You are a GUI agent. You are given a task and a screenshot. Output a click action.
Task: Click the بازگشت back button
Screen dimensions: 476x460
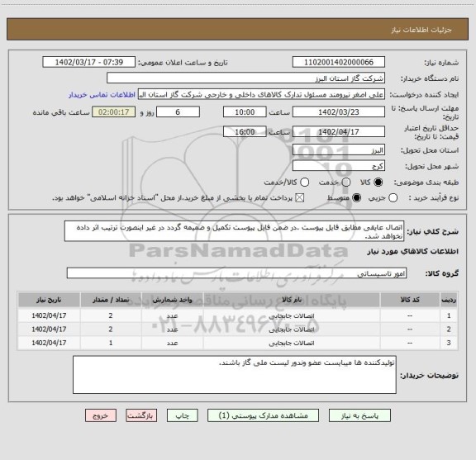point(141,415)
